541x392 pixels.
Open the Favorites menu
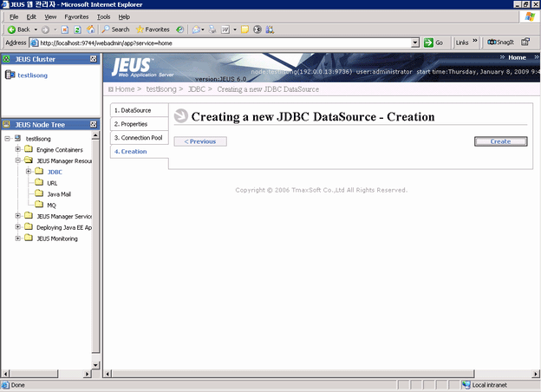76,16
